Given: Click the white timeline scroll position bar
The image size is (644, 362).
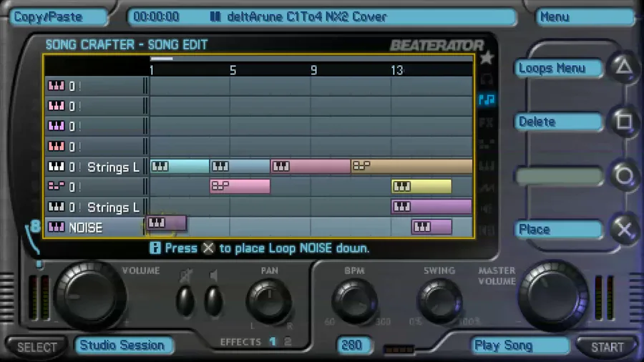Looking at the screenshot, I should pos(162,59).
